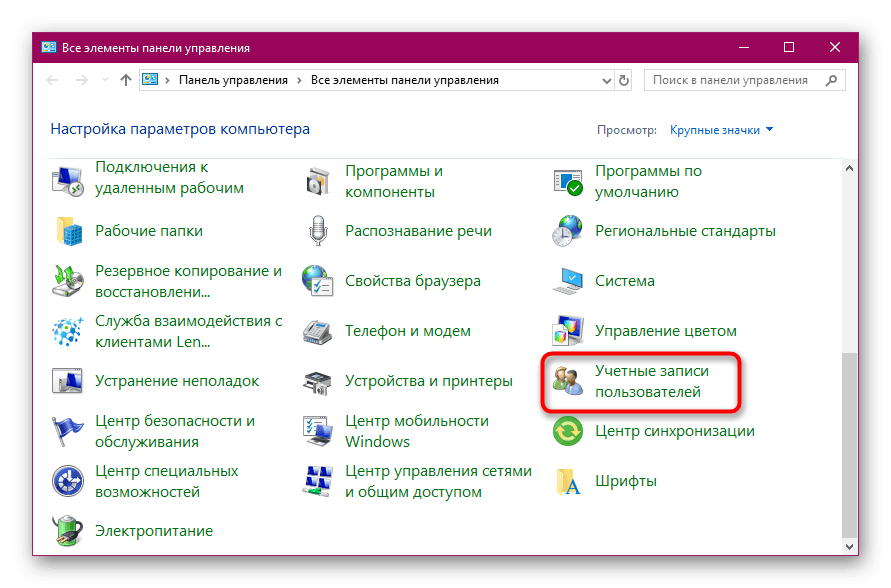The width and height of the screenshot is (891, 588).
Task: Click the address bar control panel icon
Action: tap(150, 80)
